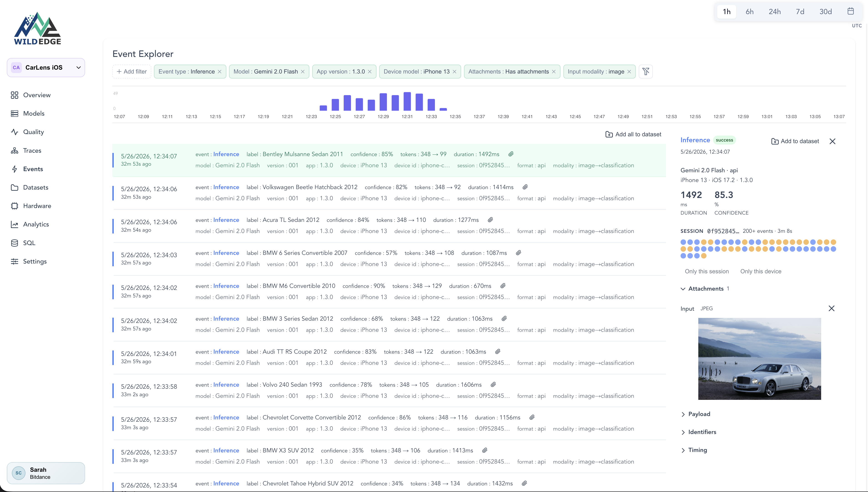Open Settings from sidebar
The height and width of the screenshot is (492, 868).
(28, 261)
